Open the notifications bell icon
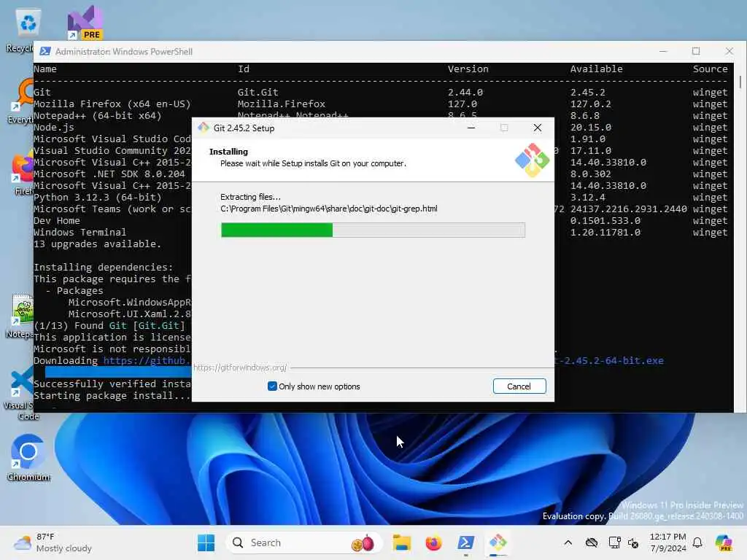This screenshot has height=560, width=747. (697, 542)
